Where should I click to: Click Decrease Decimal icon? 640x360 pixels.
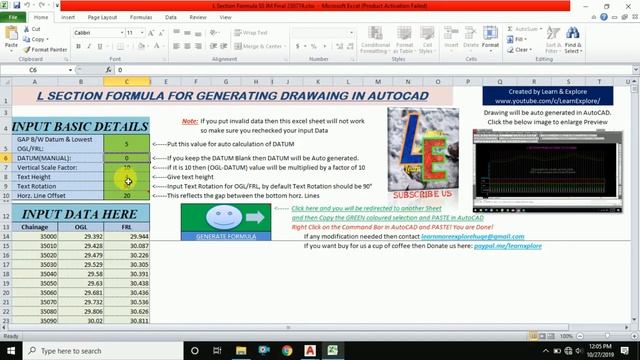[x=350, y=46]
